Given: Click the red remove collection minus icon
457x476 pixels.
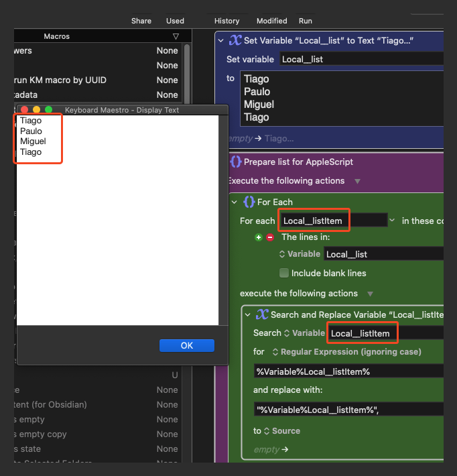Looking at the screenshot, I should (270, 237).
